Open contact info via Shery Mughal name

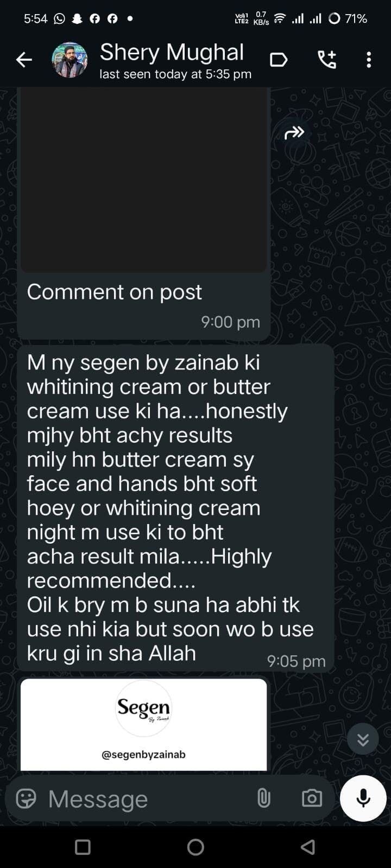(172, 52)
